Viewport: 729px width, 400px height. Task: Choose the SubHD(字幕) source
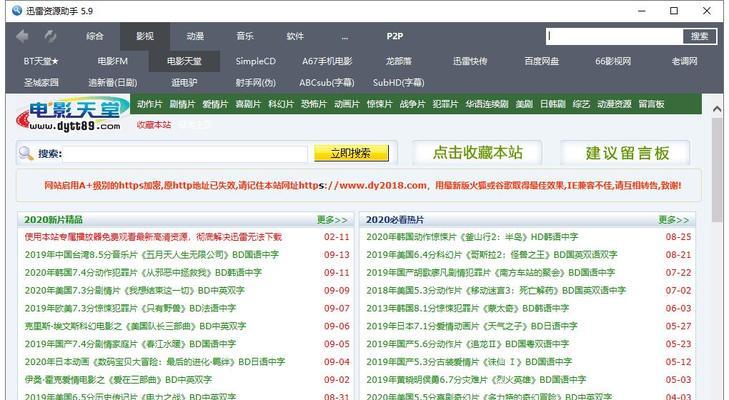(x=399, y=82)
